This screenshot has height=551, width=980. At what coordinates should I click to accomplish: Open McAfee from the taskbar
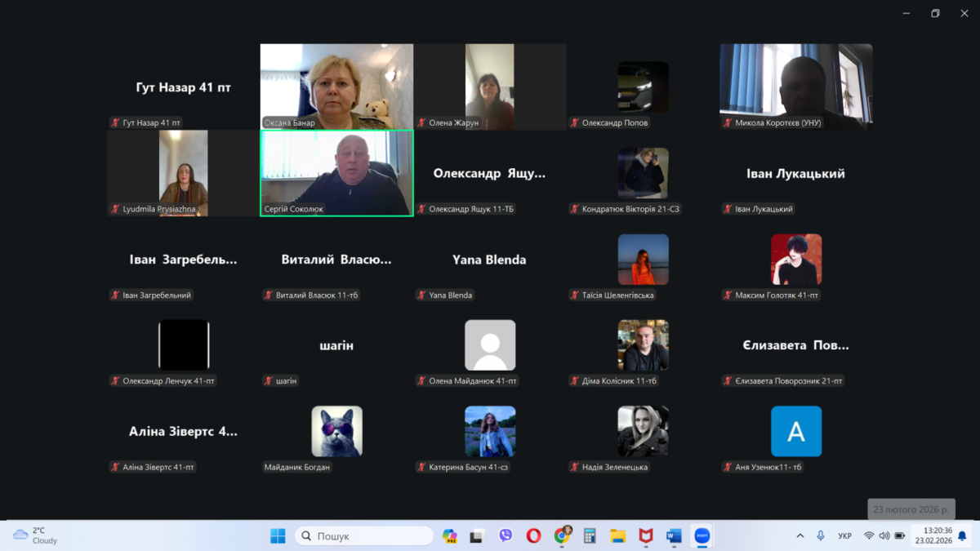point(646,535)
